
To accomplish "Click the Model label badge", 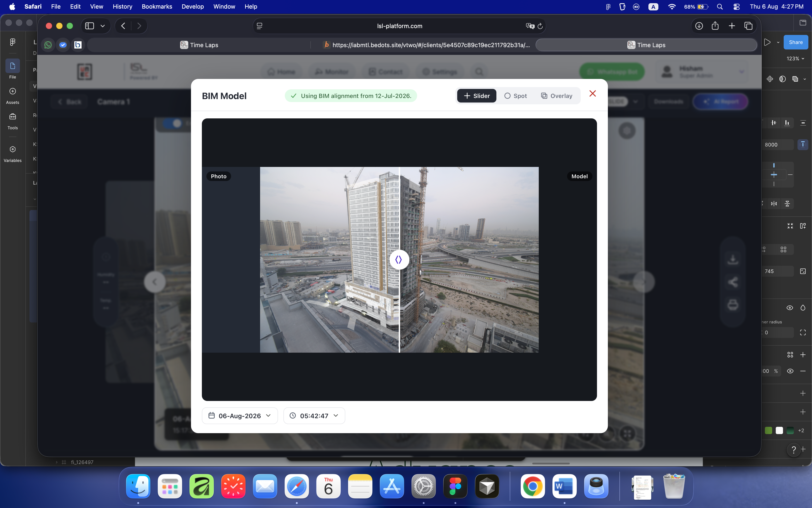I will click(x=580, y=176).
